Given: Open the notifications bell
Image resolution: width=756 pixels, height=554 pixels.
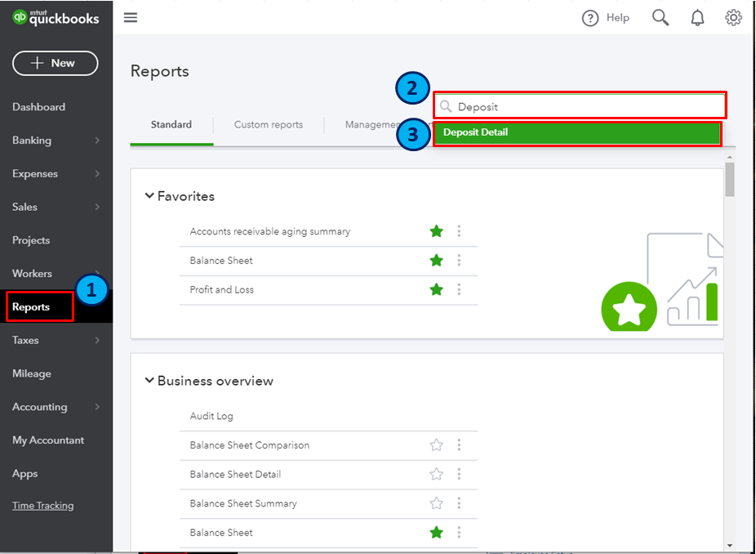Looking at the screenshot, I should [x=697, y=18].
